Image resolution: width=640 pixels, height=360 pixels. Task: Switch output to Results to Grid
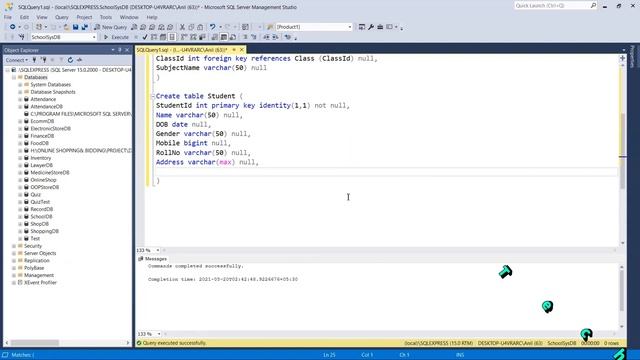(224, 37)
